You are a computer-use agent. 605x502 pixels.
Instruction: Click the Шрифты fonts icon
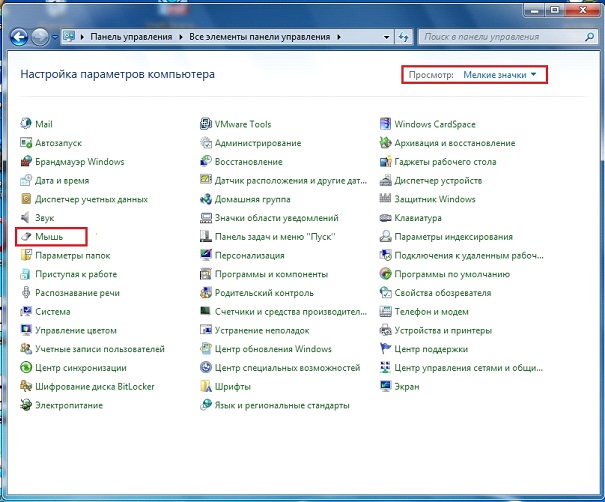(206, 386)
